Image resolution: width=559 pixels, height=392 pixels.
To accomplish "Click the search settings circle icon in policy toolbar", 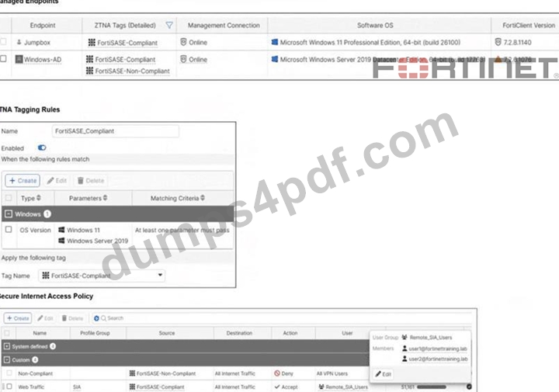I will pyautogui.click(x=96, y=318).
